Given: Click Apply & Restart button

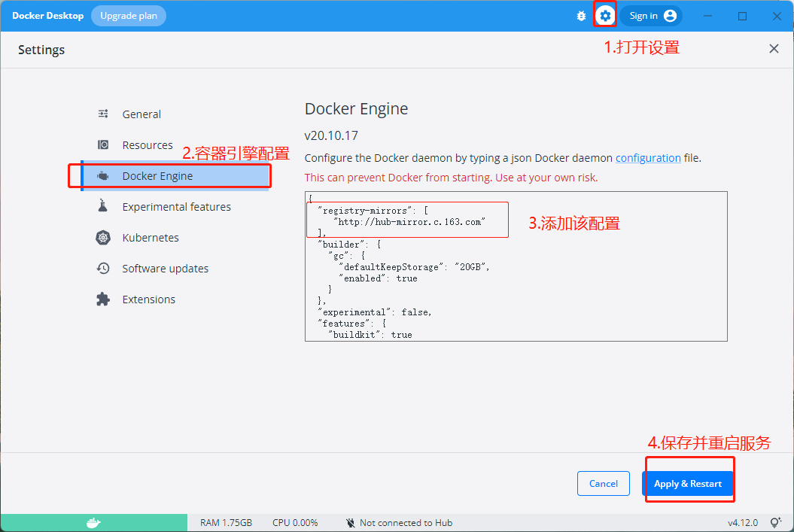Looking at the screenshot, I should 688,483.
